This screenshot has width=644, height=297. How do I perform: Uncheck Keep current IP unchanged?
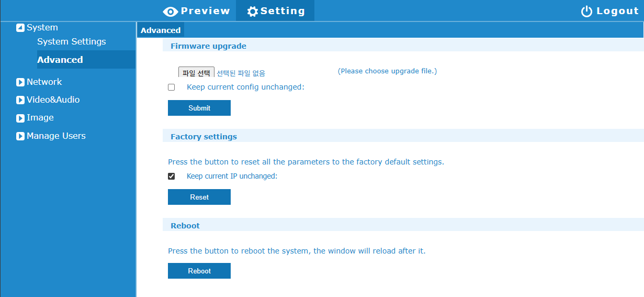171,177
